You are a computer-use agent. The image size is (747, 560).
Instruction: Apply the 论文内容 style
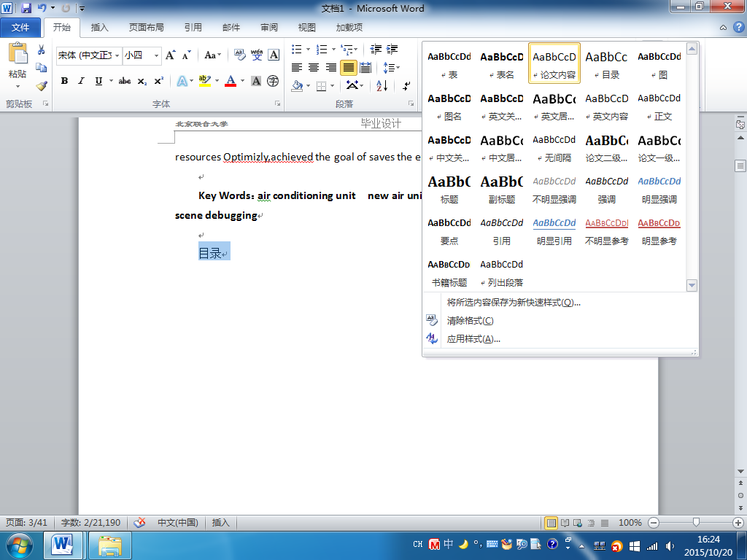tap(554, 64)
